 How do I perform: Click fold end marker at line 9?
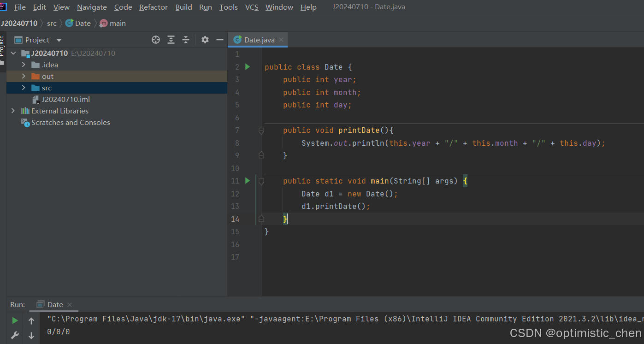coord(261,155)
